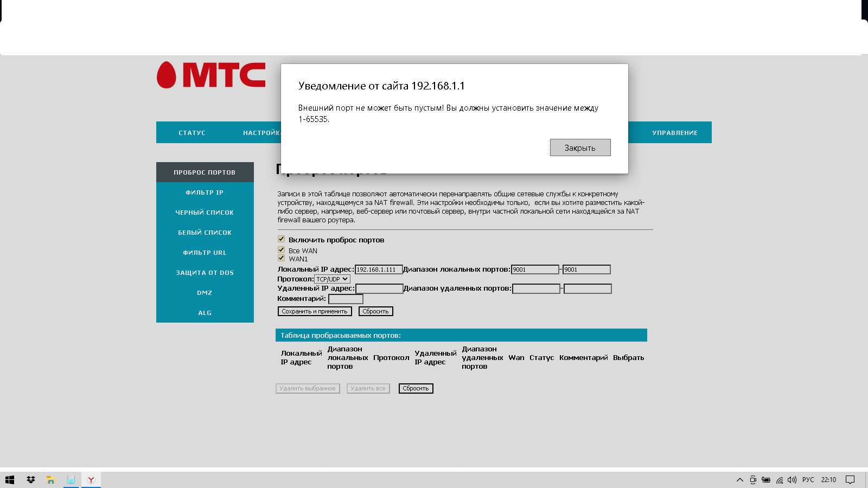Switch to Yandex Browser in the taskbar
Screen dimensions: 868x488
(91, 480)
